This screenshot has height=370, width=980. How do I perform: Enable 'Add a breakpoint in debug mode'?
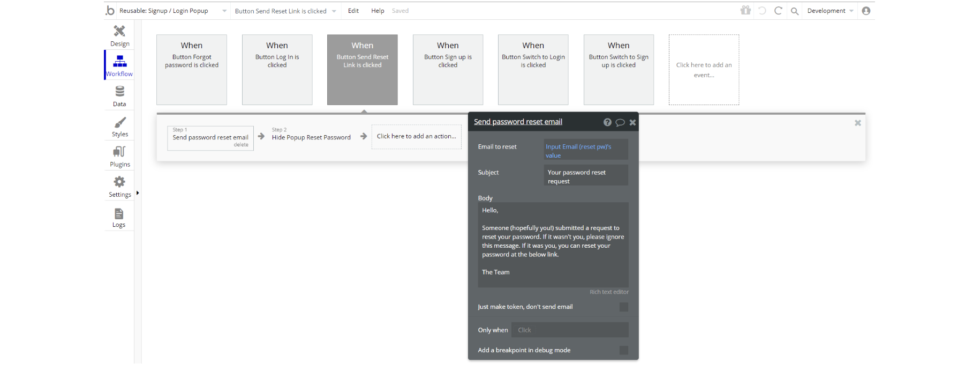point(623,350)
